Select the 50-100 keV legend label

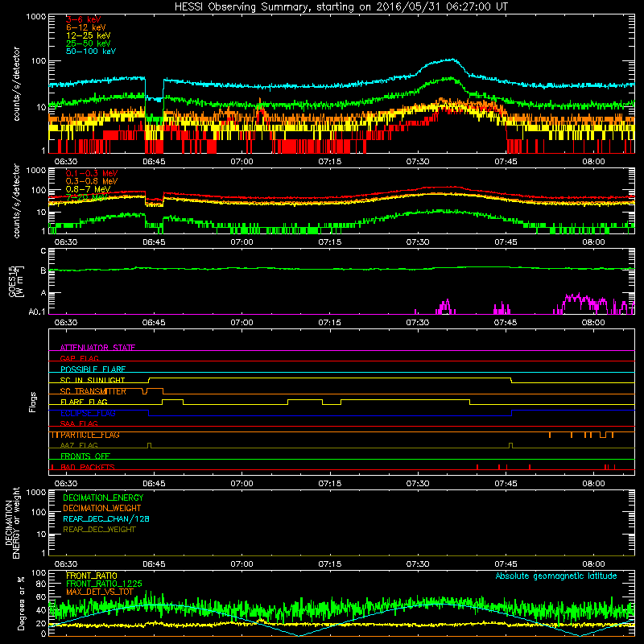coord(91,52)
